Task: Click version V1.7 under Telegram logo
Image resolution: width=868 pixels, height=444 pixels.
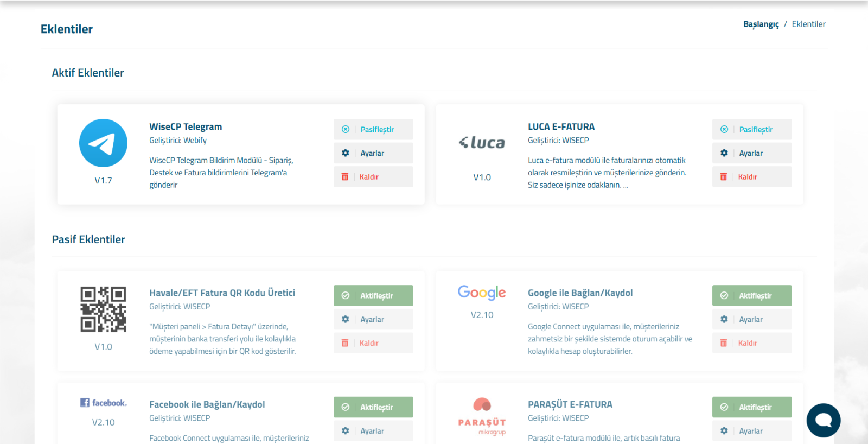Action: point(103,180)
